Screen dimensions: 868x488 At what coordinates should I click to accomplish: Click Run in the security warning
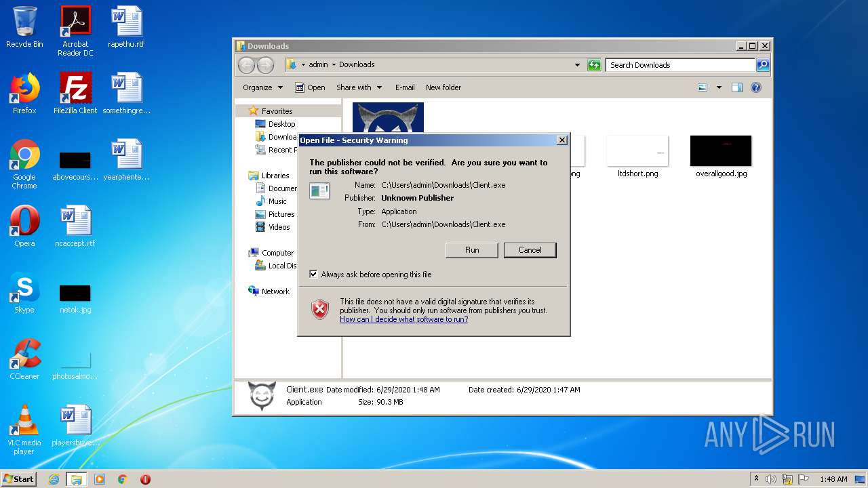pos(472,250)
